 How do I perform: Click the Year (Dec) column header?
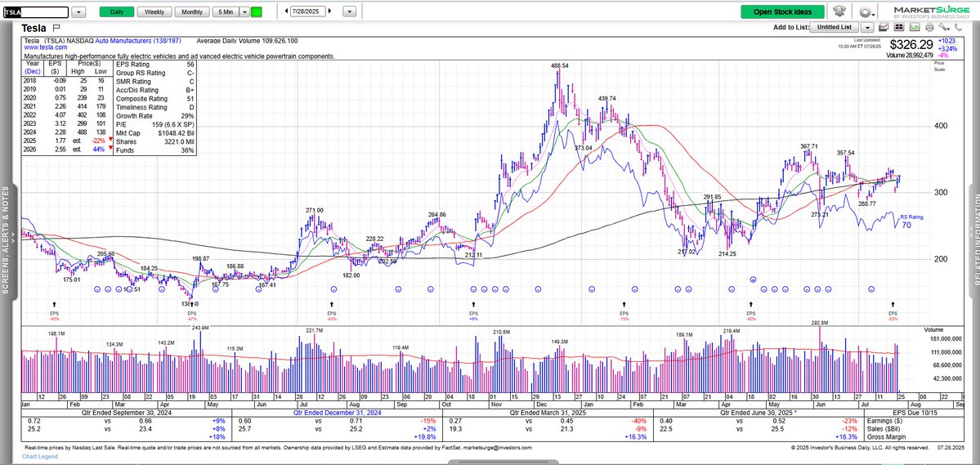click(31, 68)
